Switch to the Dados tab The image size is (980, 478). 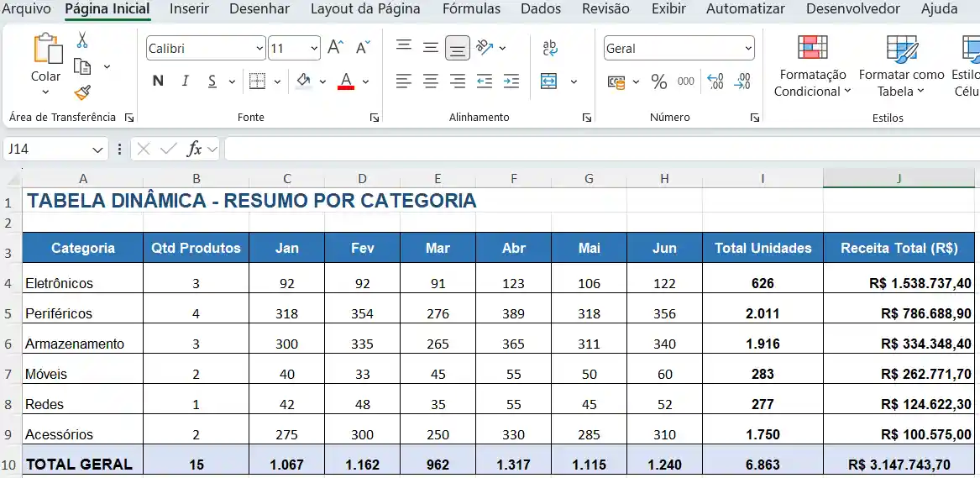[x=541, y=8]
